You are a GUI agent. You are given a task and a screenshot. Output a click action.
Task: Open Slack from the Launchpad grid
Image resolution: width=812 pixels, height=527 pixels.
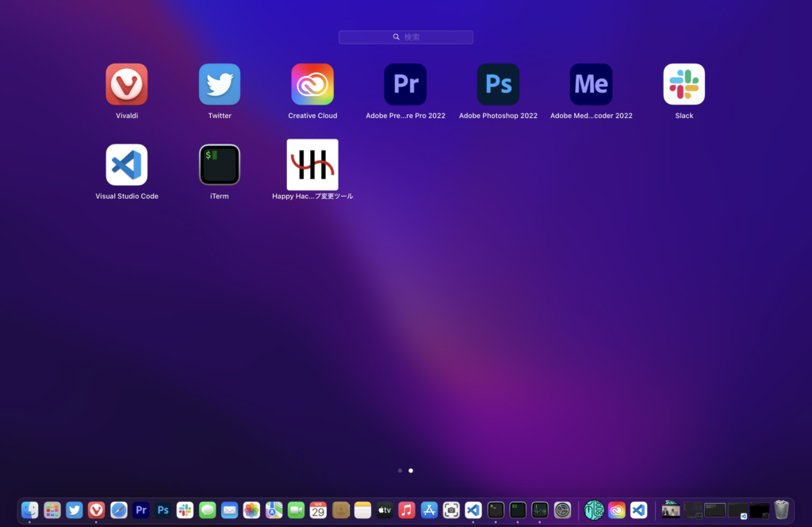684,84
